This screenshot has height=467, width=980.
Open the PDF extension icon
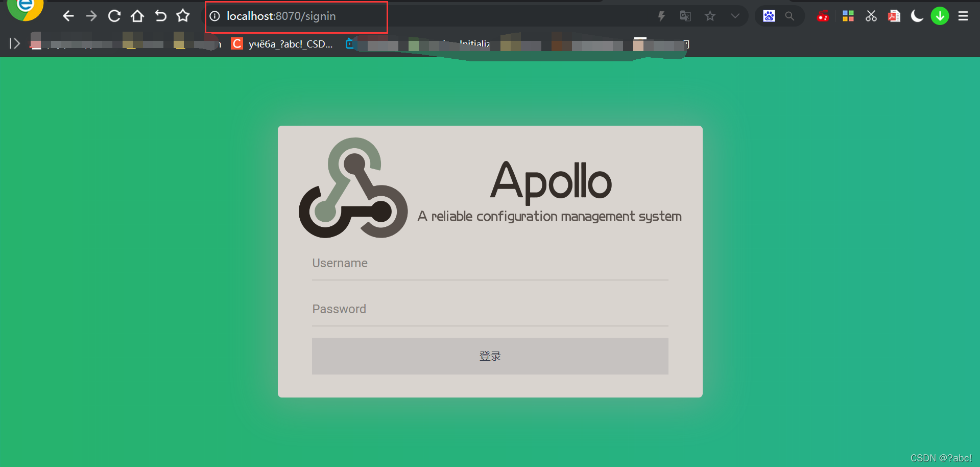click(x=894, y=16)
